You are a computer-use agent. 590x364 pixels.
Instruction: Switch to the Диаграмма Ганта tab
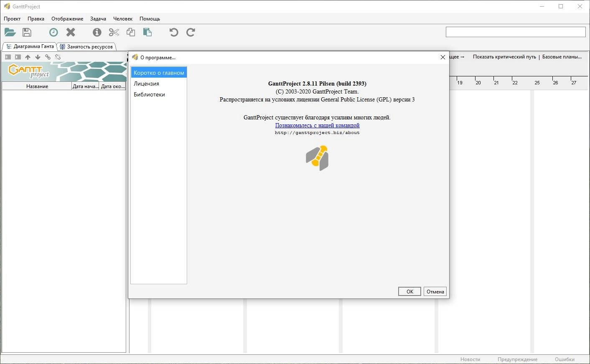point(30,46)
